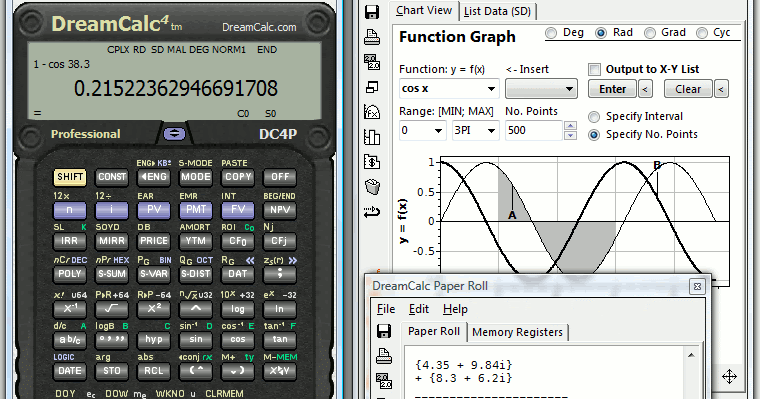Click the S-DIST key on the calculator
The width and height of the screenshot is (760, 399).
point(196,274)
